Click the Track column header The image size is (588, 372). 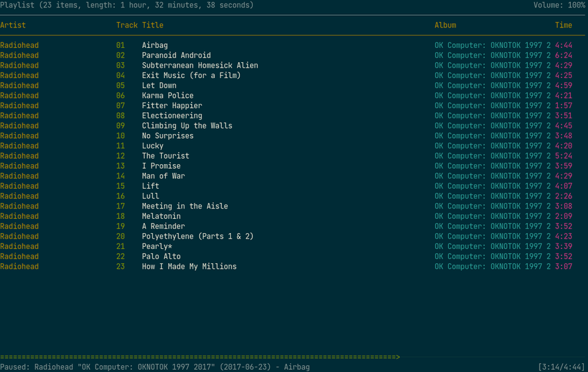127,25
